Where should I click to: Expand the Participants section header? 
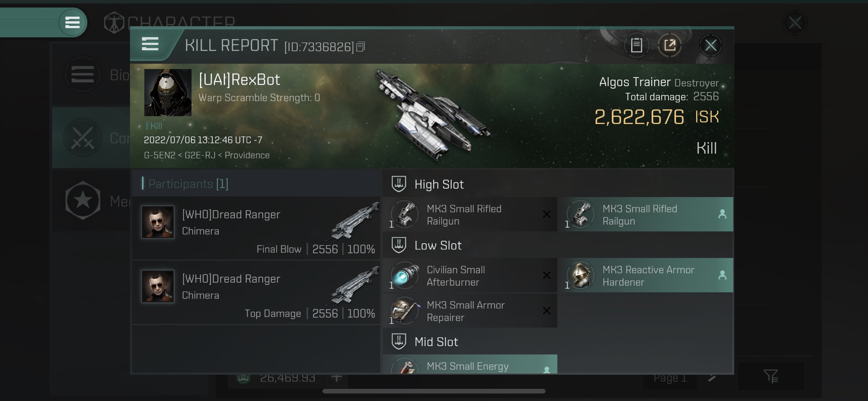[188, 184]
